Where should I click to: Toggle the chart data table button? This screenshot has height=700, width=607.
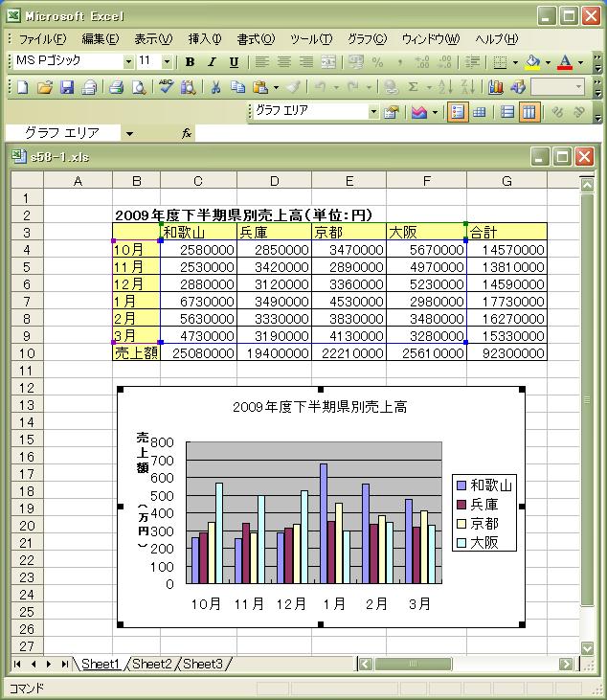click(480, 112)
